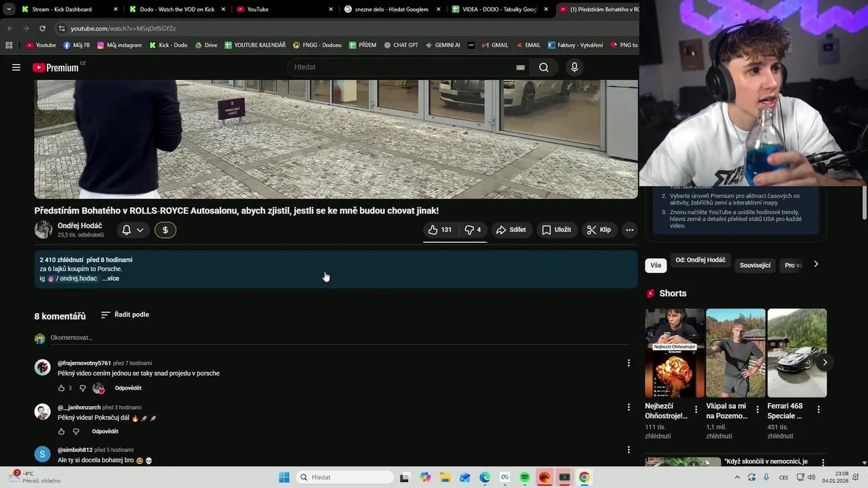Reload the page with the refresh icon
Screen dimensions: 868x488
(x=42, y=28)
